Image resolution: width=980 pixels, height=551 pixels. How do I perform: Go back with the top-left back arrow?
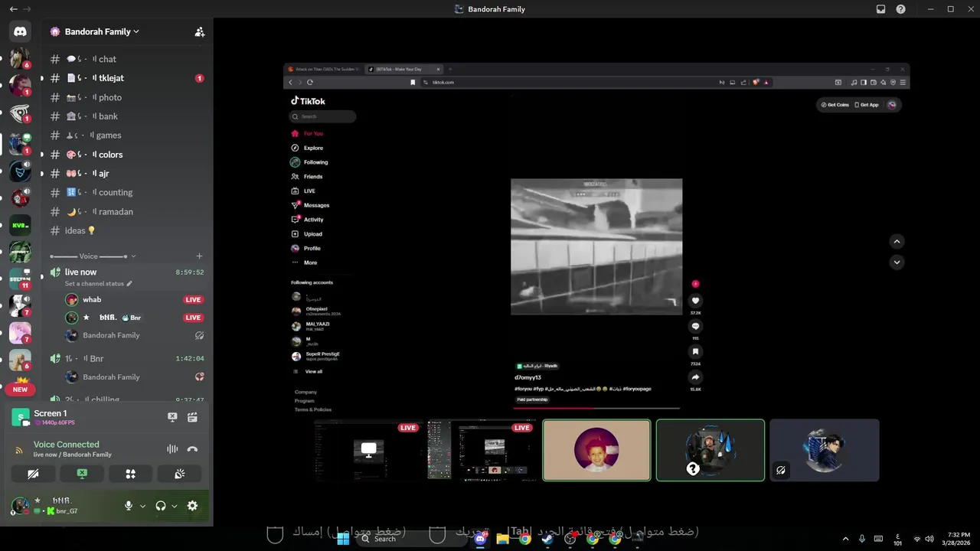click(x=13, y=9)
